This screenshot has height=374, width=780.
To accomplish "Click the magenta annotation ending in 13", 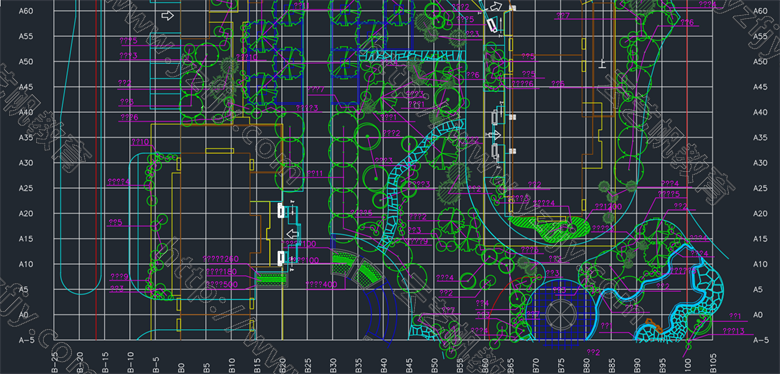I will [733, 331].
